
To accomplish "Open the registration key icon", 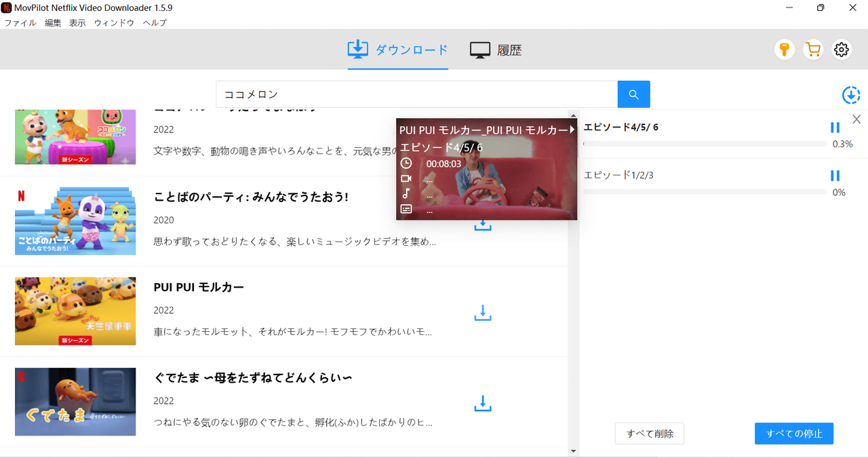I will point(785,50).
